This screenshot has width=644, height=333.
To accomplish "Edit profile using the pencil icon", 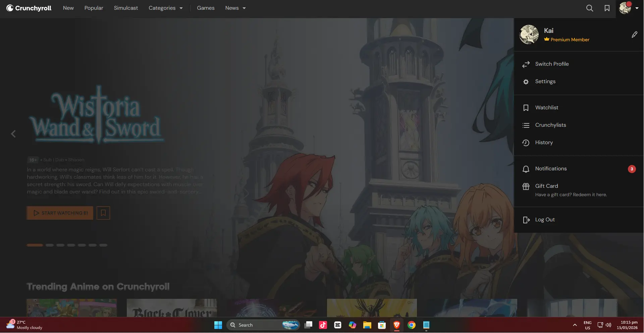I will (635, 35).
